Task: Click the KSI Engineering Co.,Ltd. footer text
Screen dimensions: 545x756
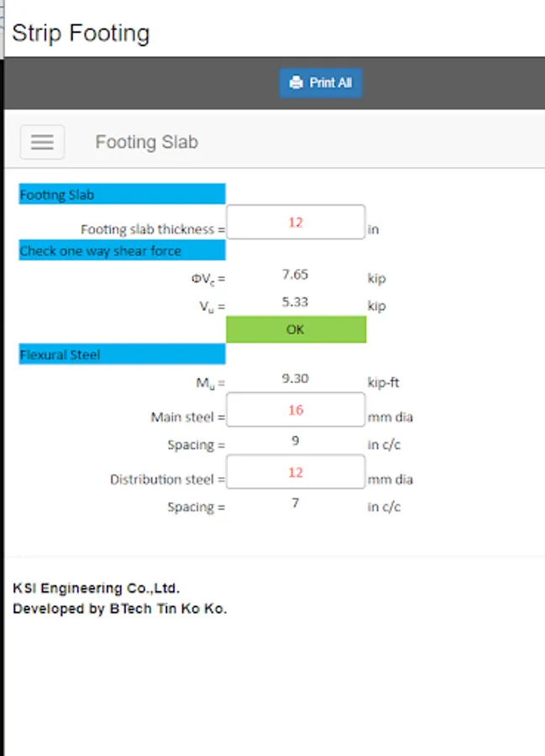Action: click(x=97, y=588)
